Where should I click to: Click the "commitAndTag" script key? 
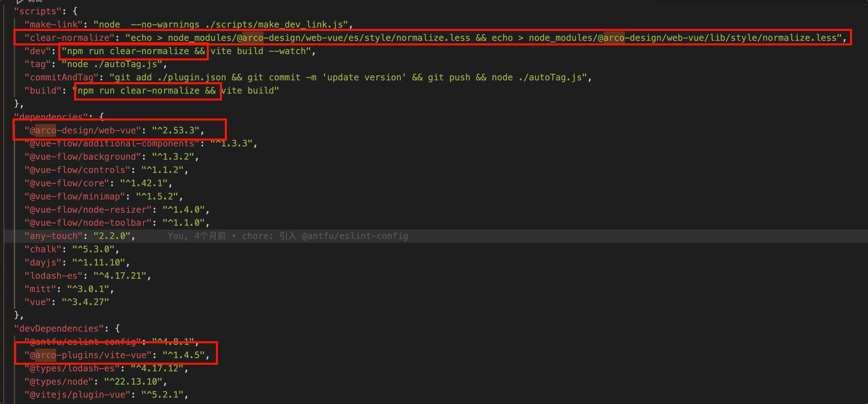click(x=61, y=78)
